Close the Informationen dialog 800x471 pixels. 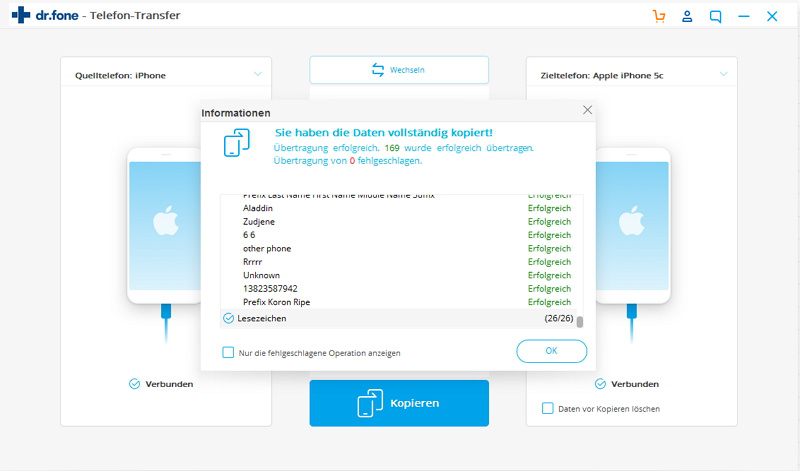coord(587,110)
